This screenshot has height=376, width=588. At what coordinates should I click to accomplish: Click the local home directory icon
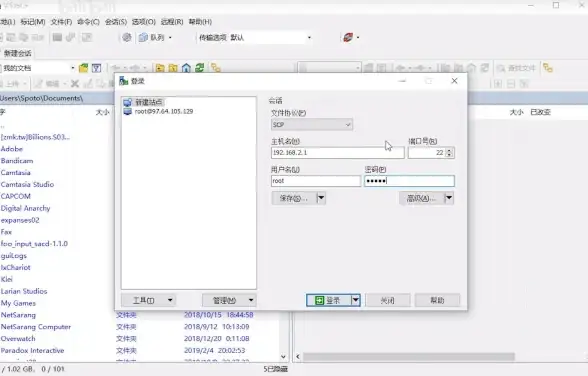click(x=186, y=68)
